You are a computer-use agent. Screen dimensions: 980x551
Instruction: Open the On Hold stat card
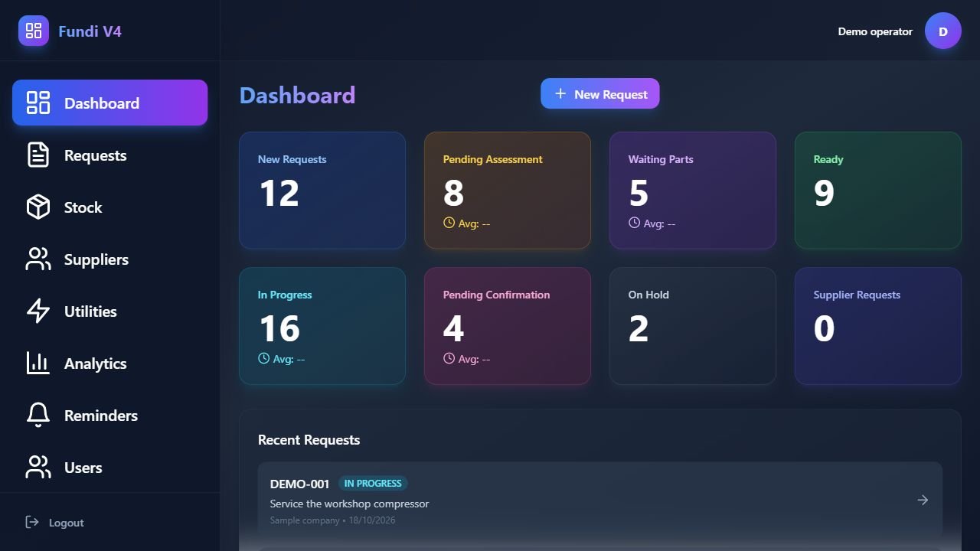(x=693, y=326)
